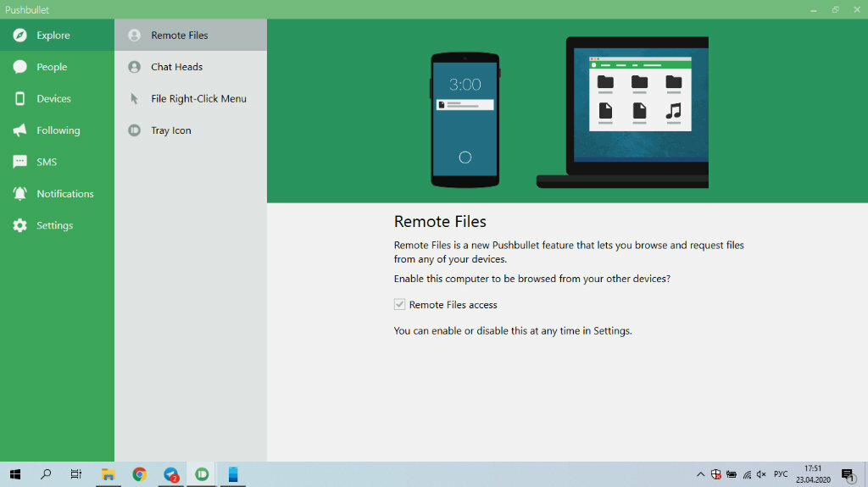This screenshot has width=868, height=487.
Task: Open the Action Center notification icon
Action: (848, 474)
